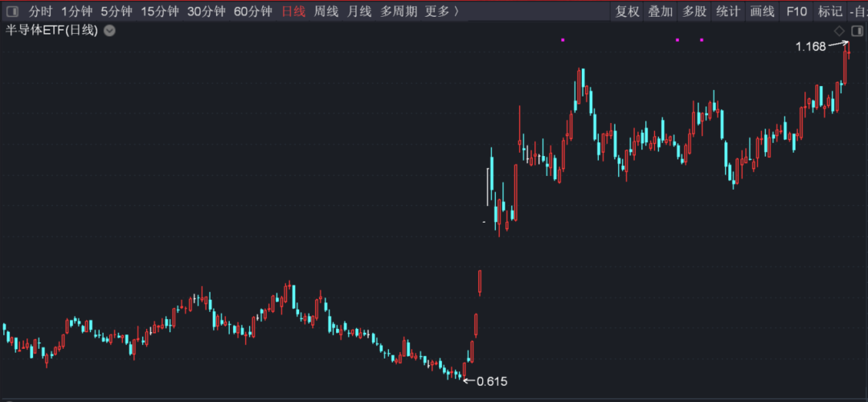Click the first magenta event marker
The height and width of the screenshot is (402, 868).
[563, 40]
